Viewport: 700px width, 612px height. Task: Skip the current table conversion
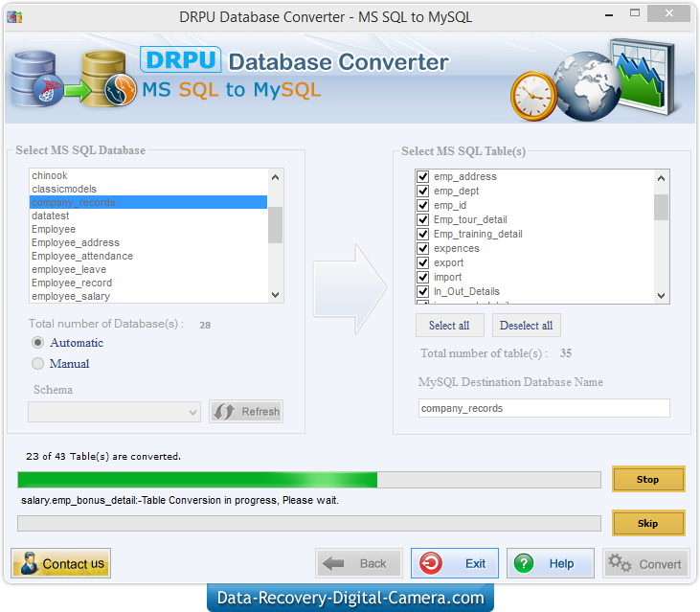coord(648,523)
